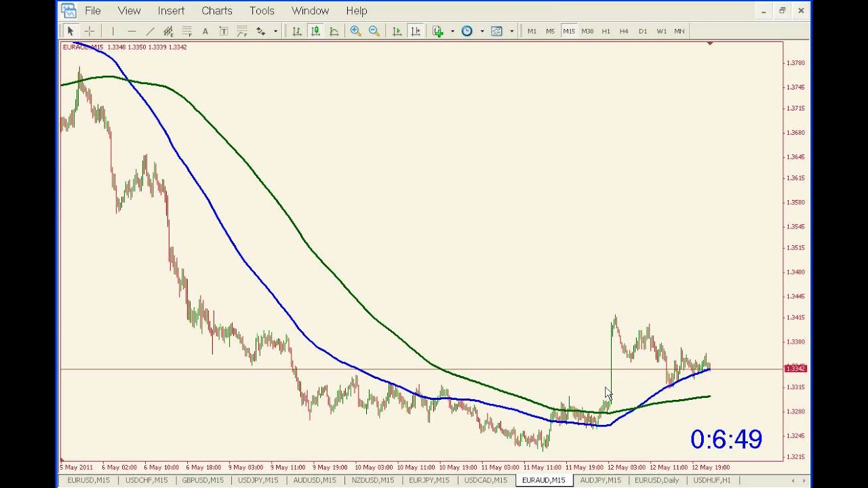Viewport: 868px width, 488px height.
Task: Switch timeframe to M1
Action: click(x=532, y=31)
